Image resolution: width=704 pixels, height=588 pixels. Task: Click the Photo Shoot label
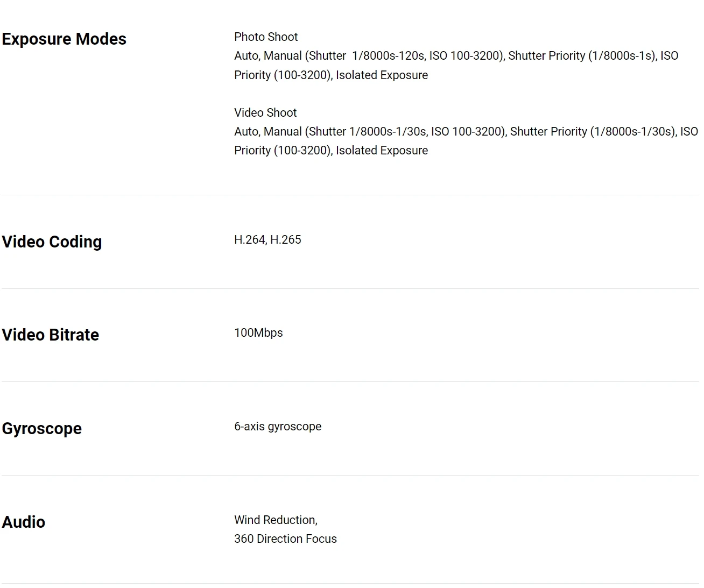[266, 37]
